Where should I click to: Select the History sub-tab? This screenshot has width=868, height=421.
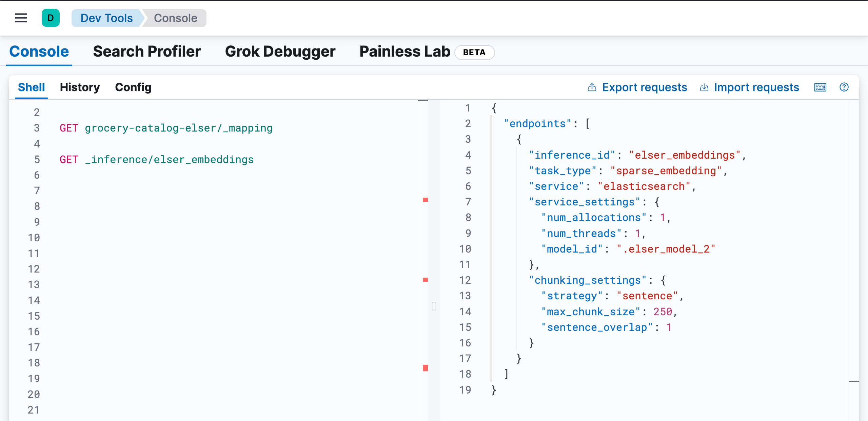pyautogui.click(x=80, y=87)
